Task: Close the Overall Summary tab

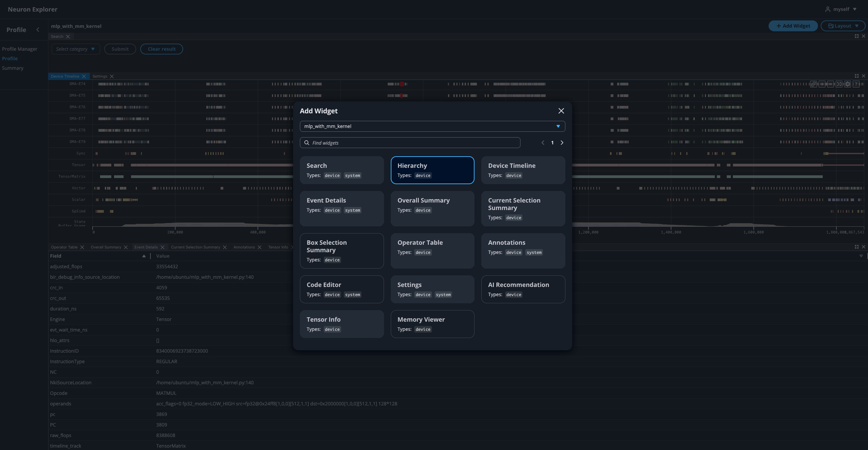Action: 126,247
